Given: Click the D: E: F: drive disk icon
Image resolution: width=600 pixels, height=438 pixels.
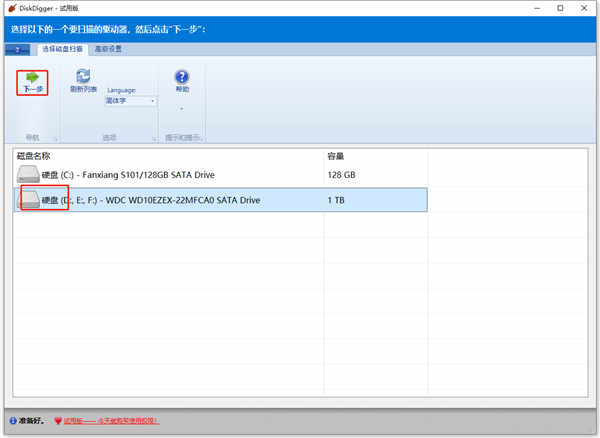Looking at the screenshot, I should tap(29, 200).
